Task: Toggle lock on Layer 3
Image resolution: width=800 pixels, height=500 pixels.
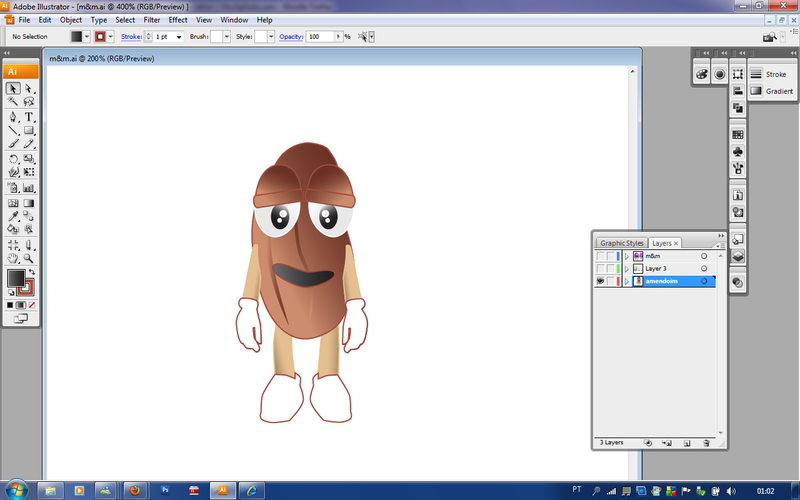Action: pyautogui.click(x=611, y=268)
